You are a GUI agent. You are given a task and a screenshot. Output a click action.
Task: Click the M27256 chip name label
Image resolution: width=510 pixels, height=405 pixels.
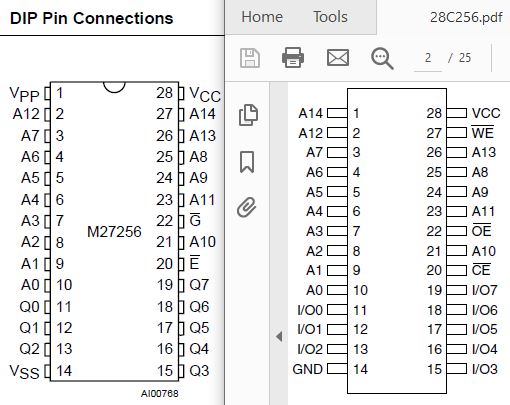tap(114, 232)
